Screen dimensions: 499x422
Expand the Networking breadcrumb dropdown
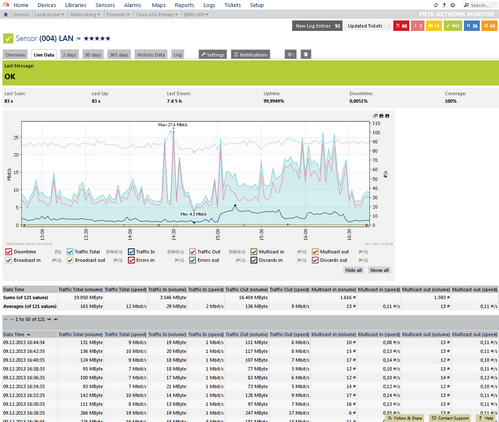99,15
